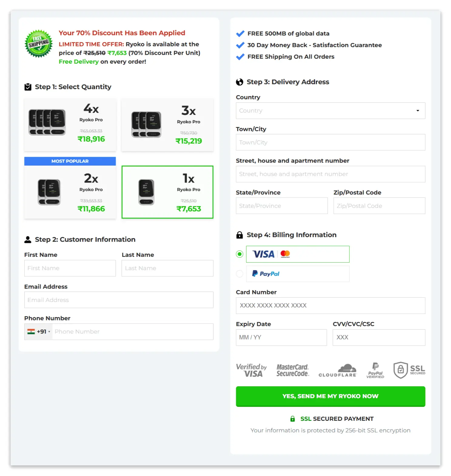The height and width of the screenshot is (476, 451).
Task: Focus the Card Number field
Action: tap(330, 306)
